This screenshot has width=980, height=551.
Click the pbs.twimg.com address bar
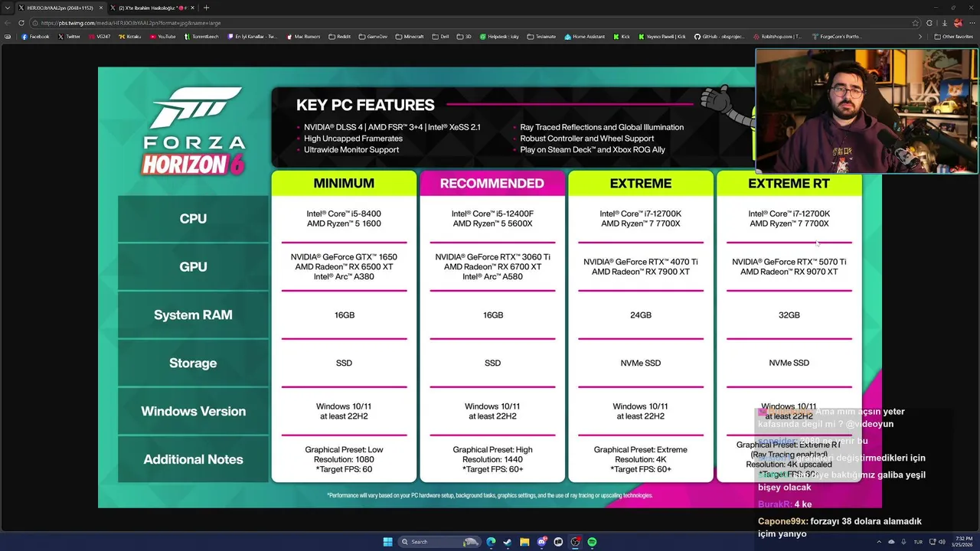(x=475, y=23)
